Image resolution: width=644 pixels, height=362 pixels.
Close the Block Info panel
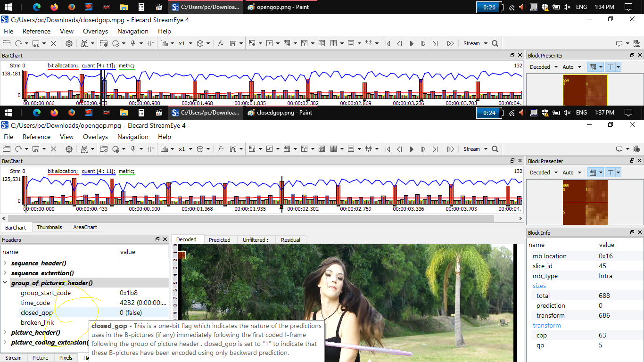coord(640,232)
